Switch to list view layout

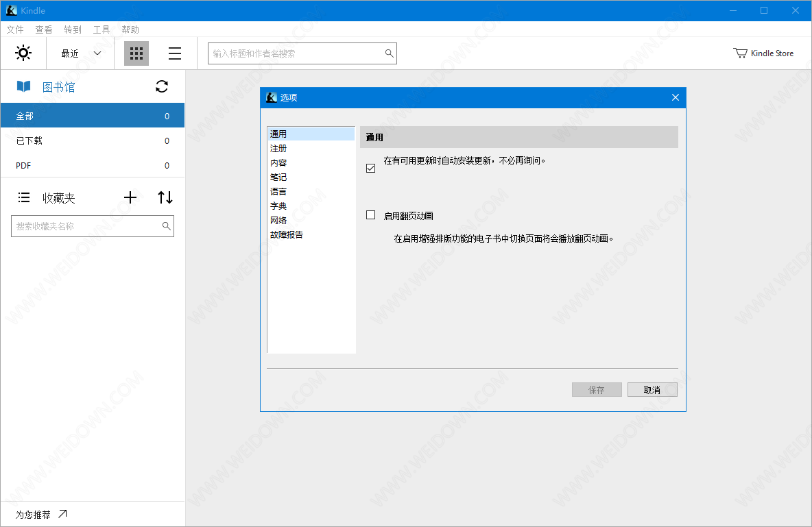pyautogui.click(x=175, y=53)
